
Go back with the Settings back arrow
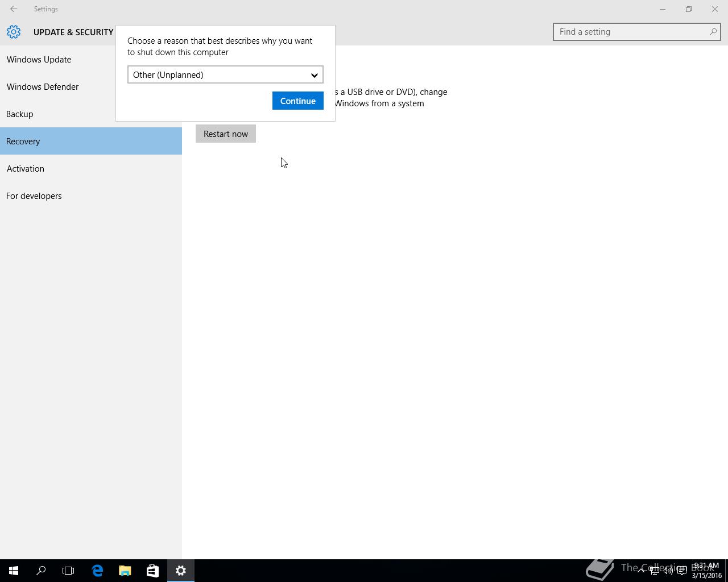tap(14, 9)
